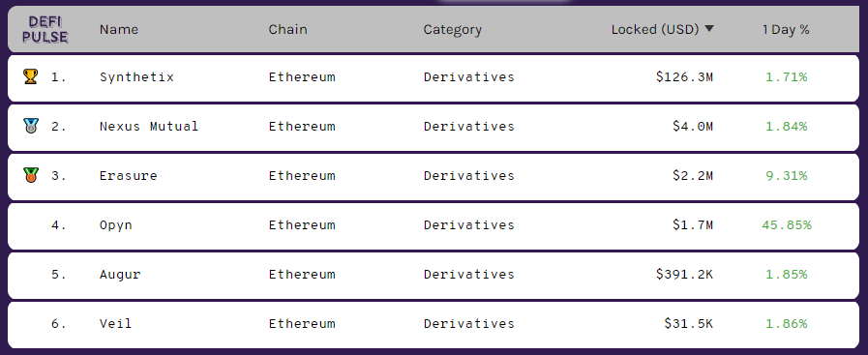The width and height of the screenshot is (868, 355).
Task: Click the silver medal icon beside Nexus Mutual
Action: pyautogui.click(x=30, y=126)
